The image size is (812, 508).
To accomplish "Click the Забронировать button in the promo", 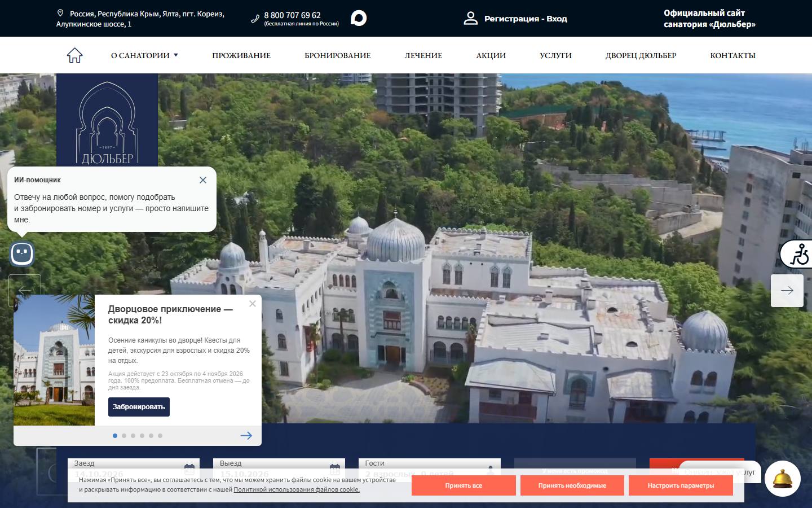I will tap(139, 407).
